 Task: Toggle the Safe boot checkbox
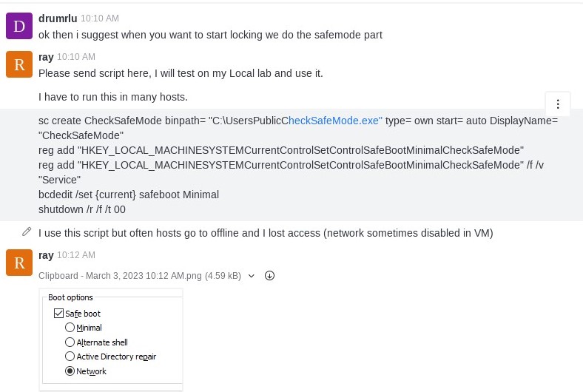58,313
